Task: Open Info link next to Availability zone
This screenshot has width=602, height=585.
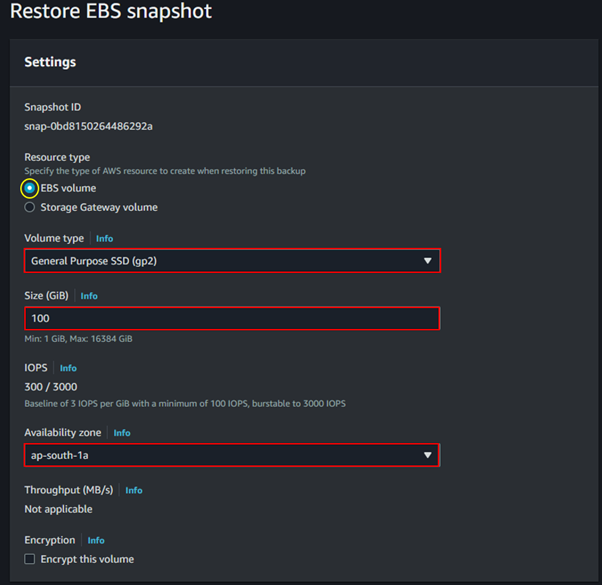Action: tap(122, 433)
